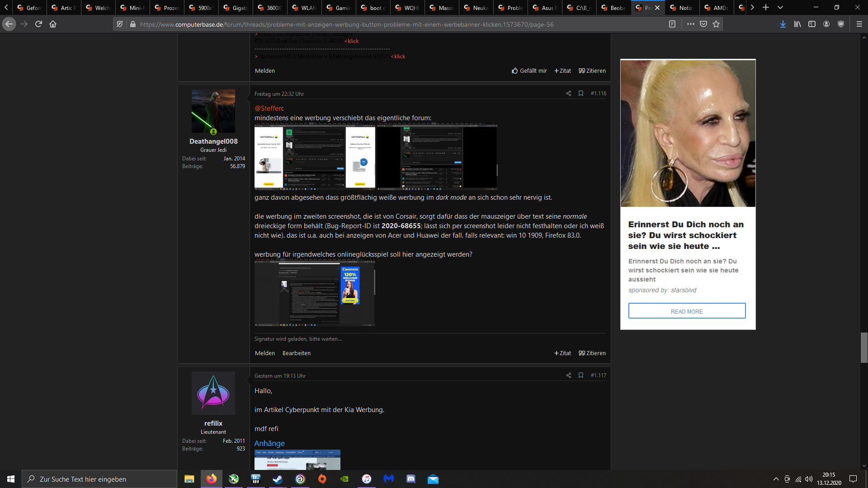
Task: Click Bearbeiten under Deathangel008's post
Action: [x=296, y=353]
